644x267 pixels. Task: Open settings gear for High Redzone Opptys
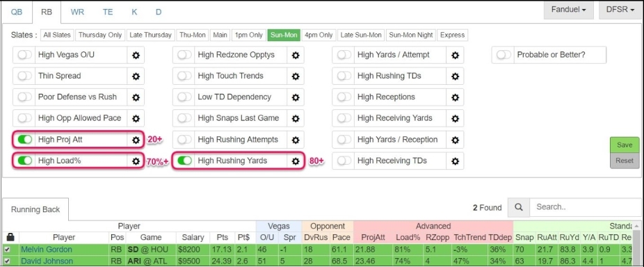(296, 55)
